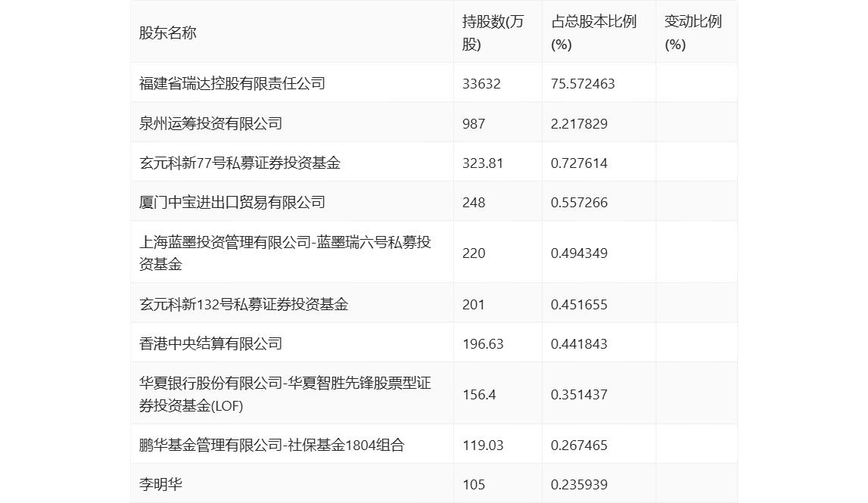Select 上海蓝墨投资管理有限公司-蓝墨瑞六号 fund name

point(285,253)
